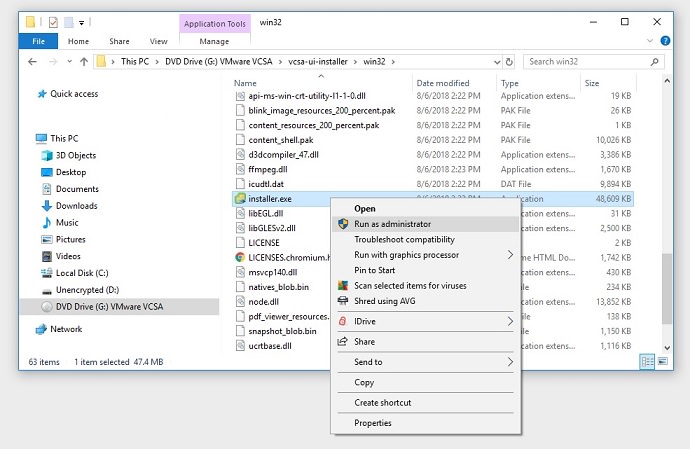The width and height of the screenshot is (690, 449).
Task: Switch to the View ribbon tab
Action: [158, 41]
